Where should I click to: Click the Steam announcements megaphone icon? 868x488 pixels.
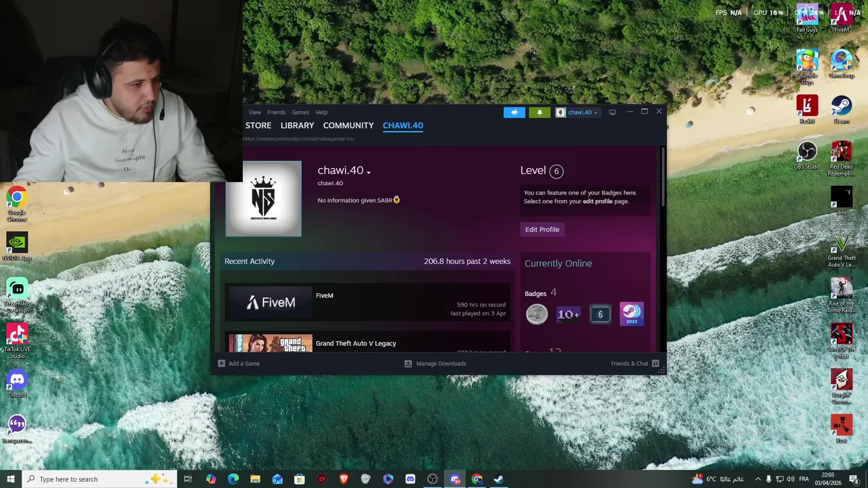coord(514,113)
